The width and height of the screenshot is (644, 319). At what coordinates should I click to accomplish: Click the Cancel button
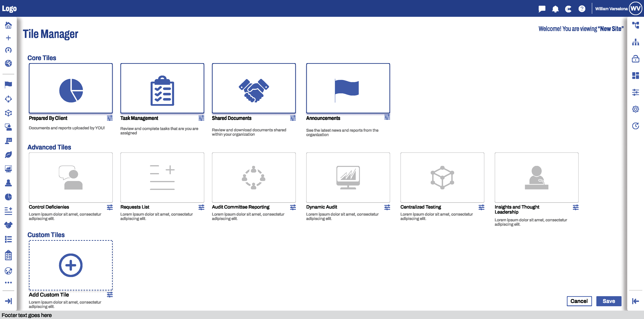tap(579, 301)
